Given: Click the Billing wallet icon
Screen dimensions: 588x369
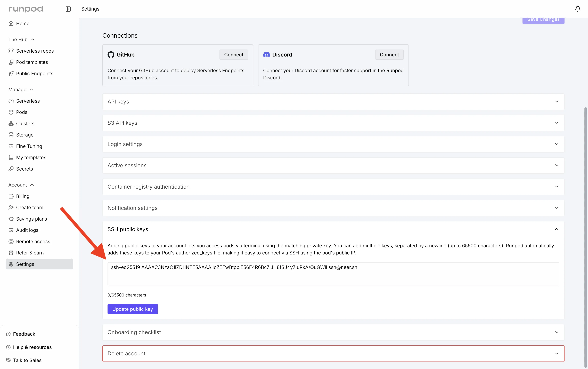Looking at the screenshot, I should point(11,196).
